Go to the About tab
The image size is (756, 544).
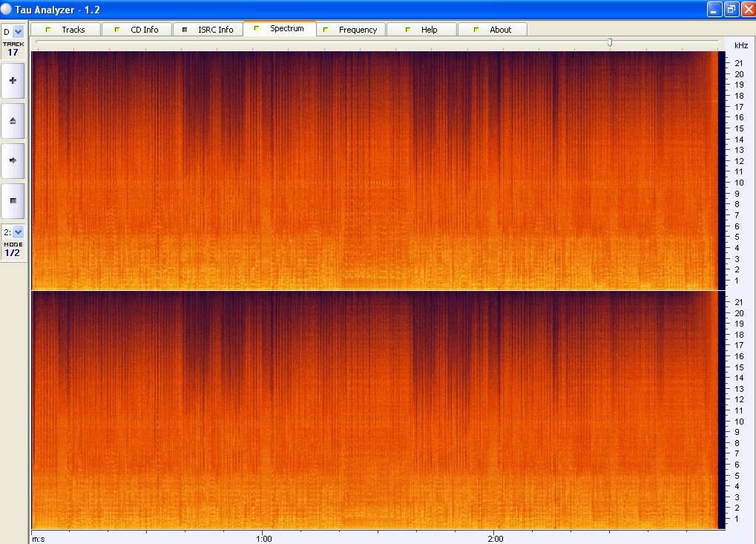coord(500,30)
